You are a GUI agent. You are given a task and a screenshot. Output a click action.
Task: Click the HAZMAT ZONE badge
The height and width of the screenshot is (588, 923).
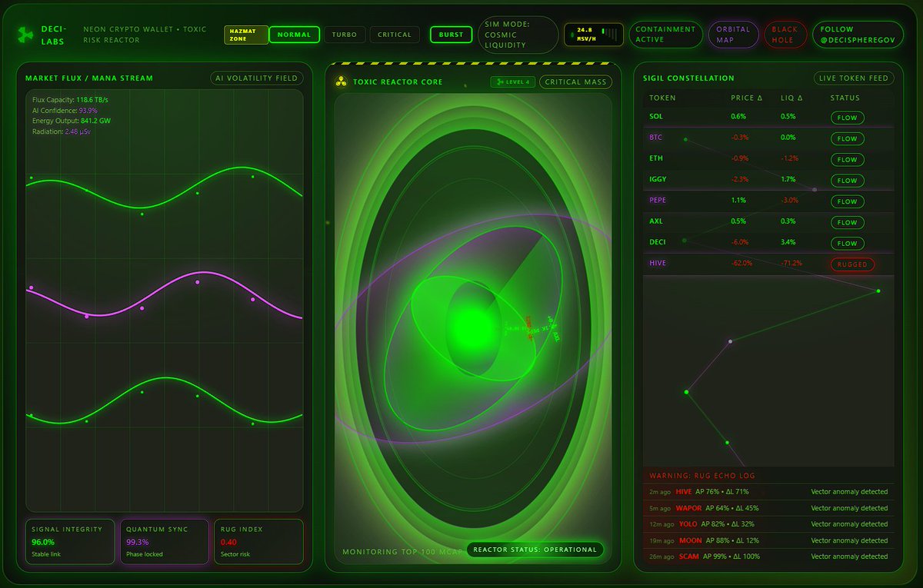(x=246, y=35)
